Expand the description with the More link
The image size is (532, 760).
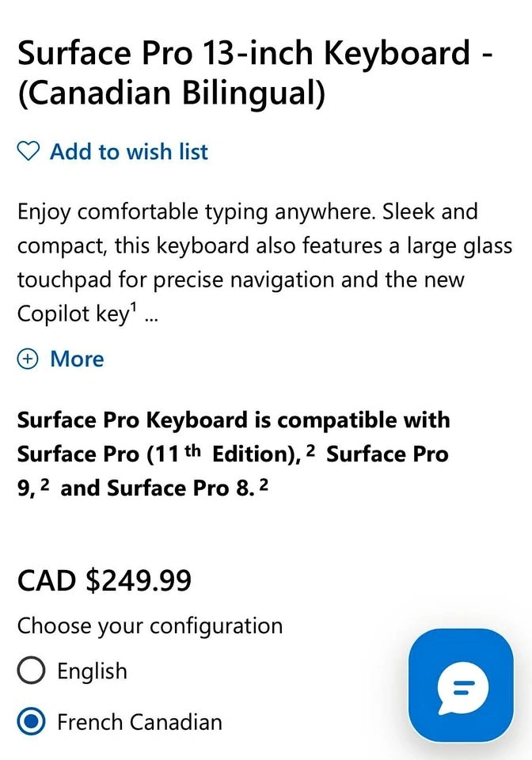click(77, 359)
